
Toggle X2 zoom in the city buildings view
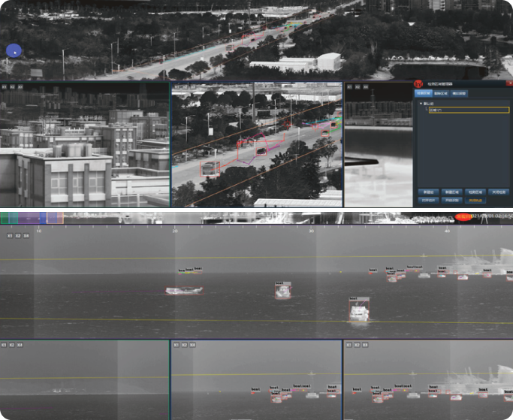(x=12, y=87)
